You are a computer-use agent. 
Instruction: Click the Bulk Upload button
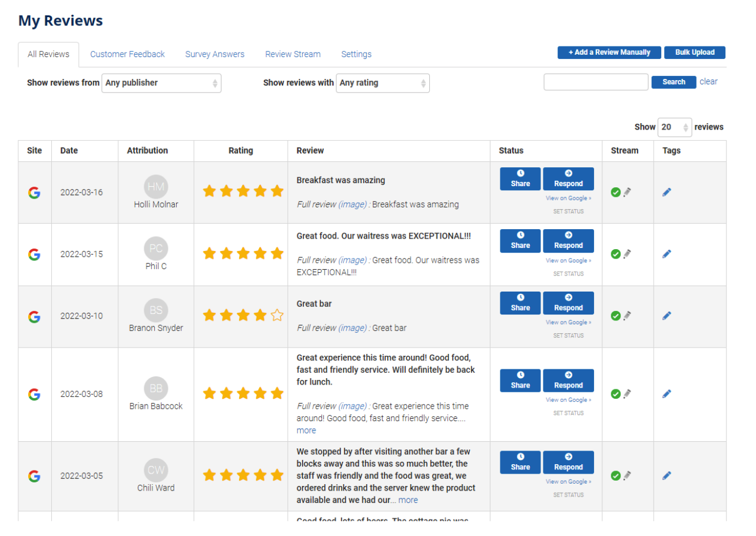pos(695,52)
